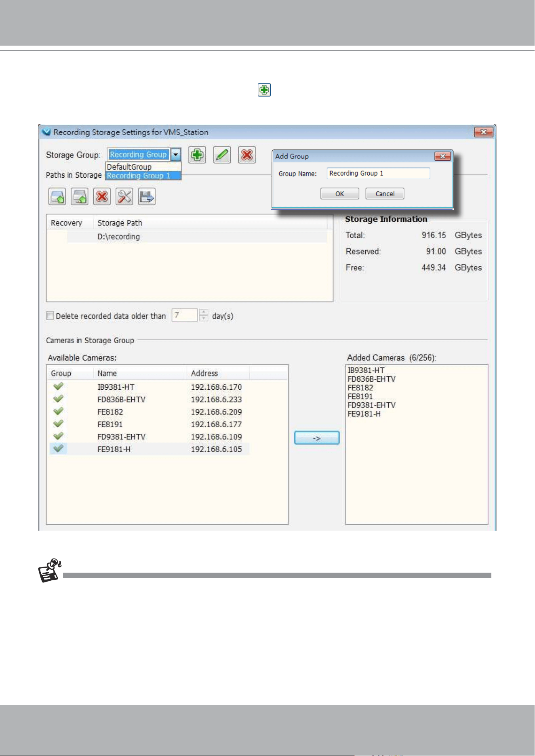Click the second add path icon with green arrow
535x756 pixels.
pos(80,197)
